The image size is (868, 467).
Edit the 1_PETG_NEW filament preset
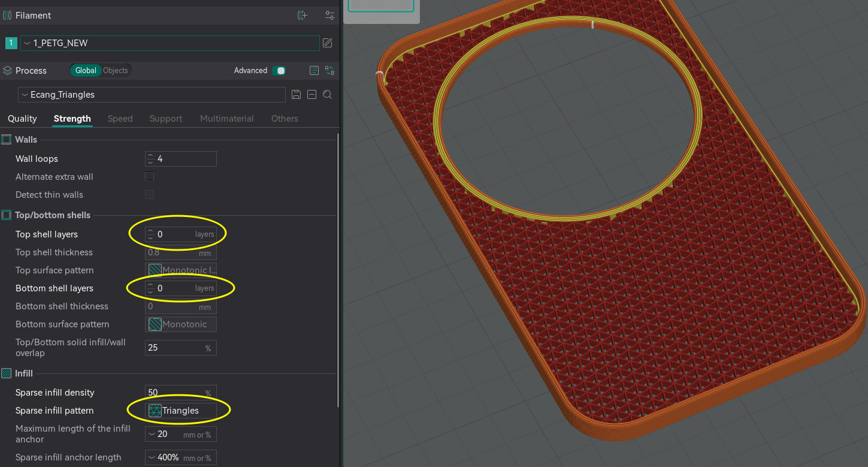(328, 43)
